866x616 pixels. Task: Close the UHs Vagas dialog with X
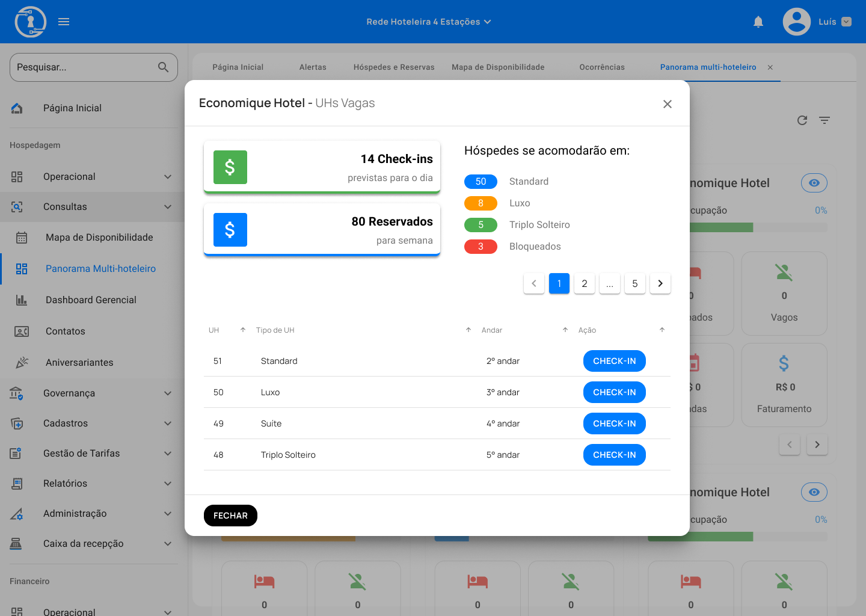click(667, 104)
